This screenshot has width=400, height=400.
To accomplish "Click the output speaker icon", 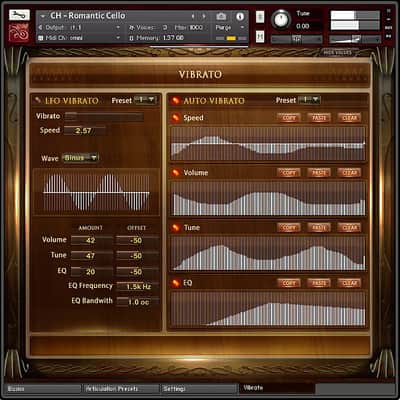I will point(41,27).
